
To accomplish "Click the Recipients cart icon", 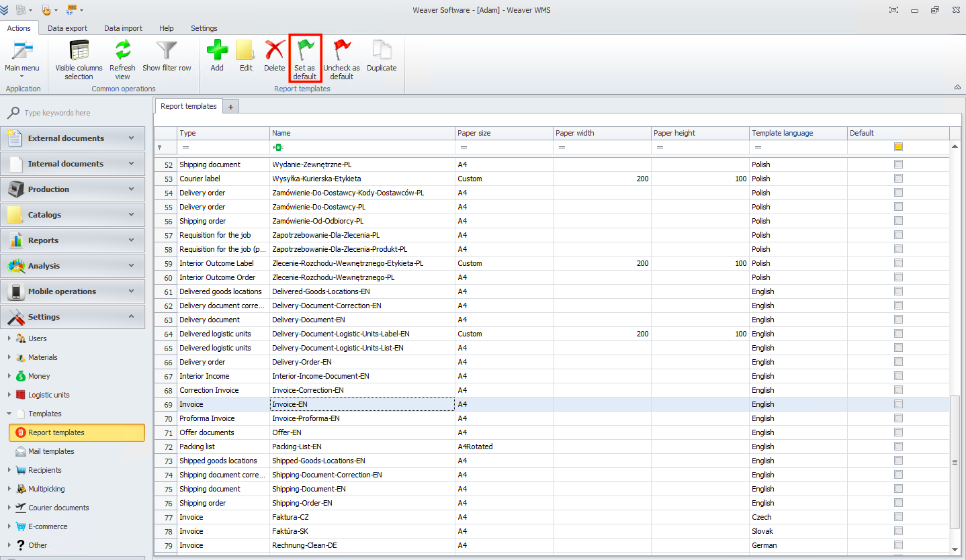I will coord(21,470).
